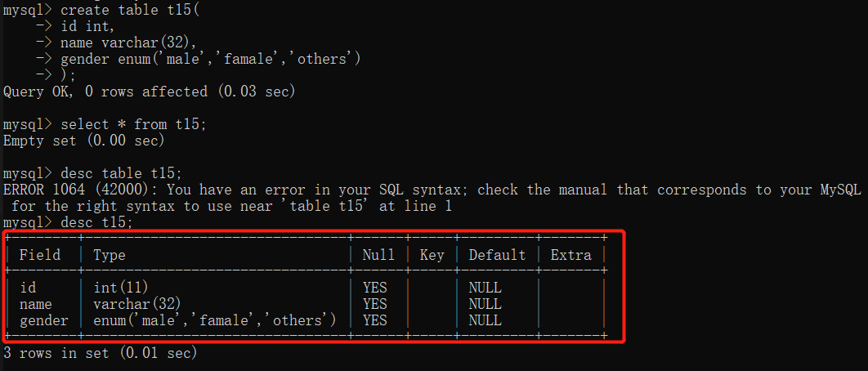Viewport: 868px width, 371px height.
Task: Select the "Default" column header
Action: 497,255
